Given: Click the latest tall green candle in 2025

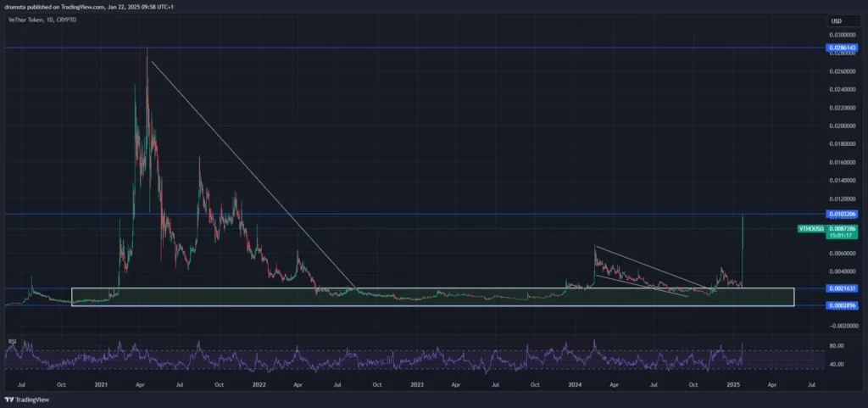Looking at the screenshot, I should [x=742, y=249].
